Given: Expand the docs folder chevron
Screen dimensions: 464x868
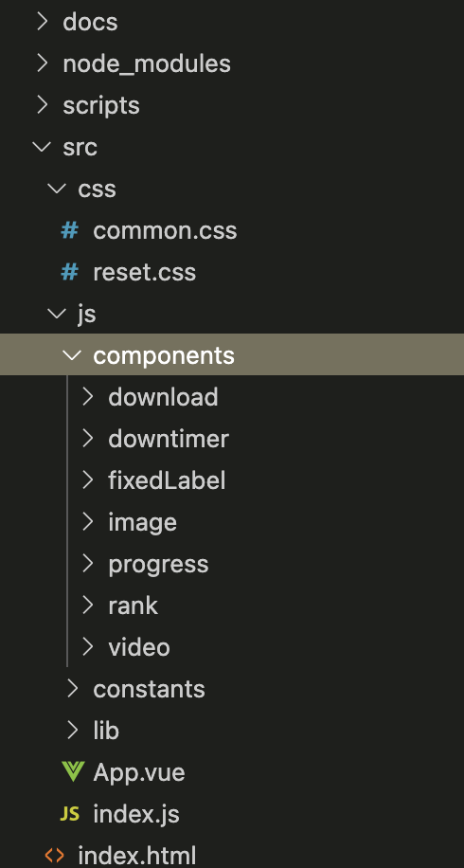Looking at the screenshot, I should [x=42, y=22].
